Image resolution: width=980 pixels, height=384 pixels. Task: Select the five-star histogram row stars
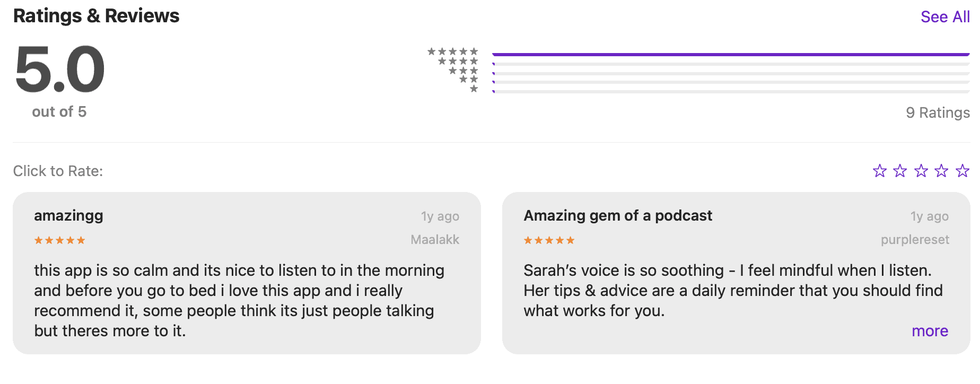click(x=453, y=51)
